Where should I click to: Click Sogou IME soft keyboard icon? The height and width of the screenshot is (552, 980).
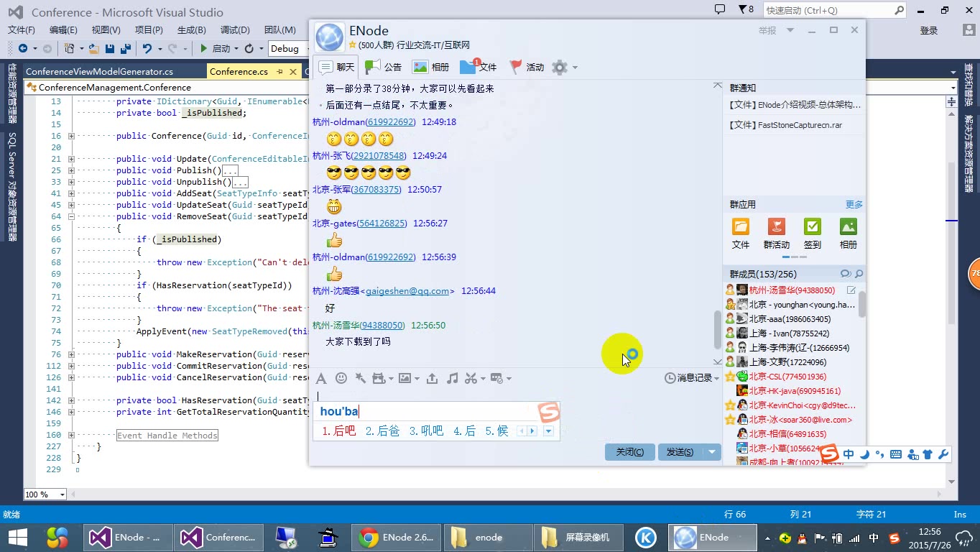tap(896, 454)
